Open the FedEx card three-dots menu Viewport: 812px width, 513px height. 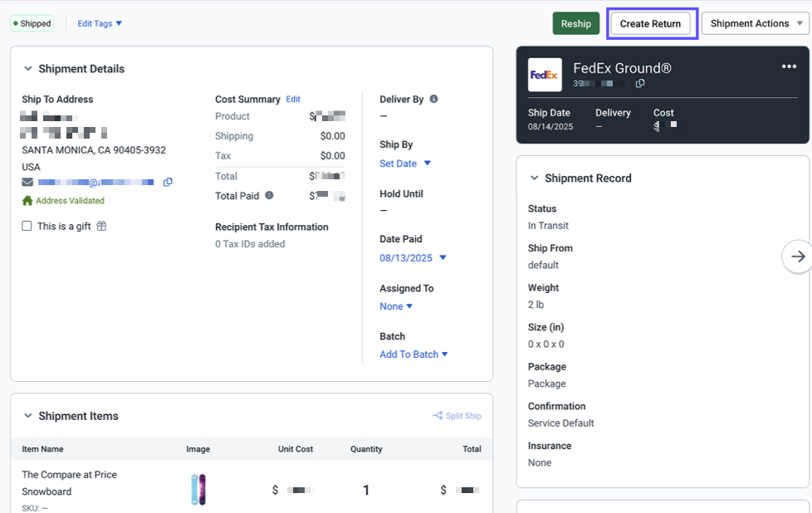(x=789, y=67)
